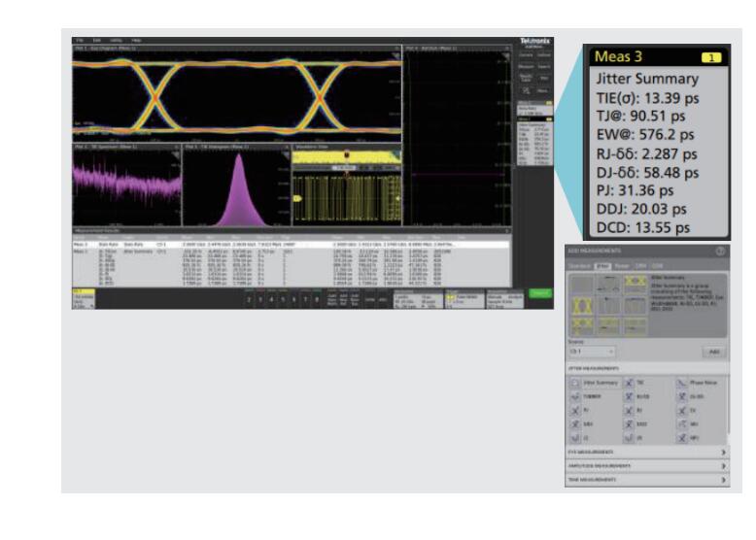Screen dimensions: 756x540
Task: Click Add New Math button
Action: click(332, 300)
